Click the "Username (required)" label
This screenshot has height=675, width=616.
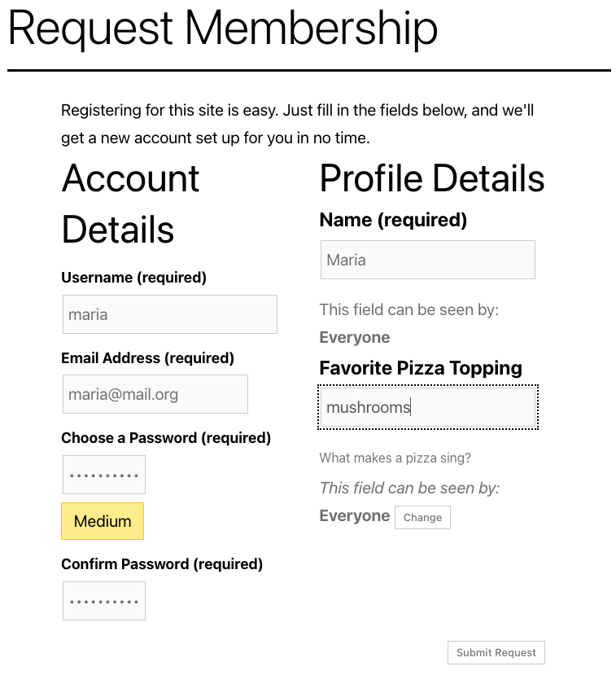click(x=133, y=278)
